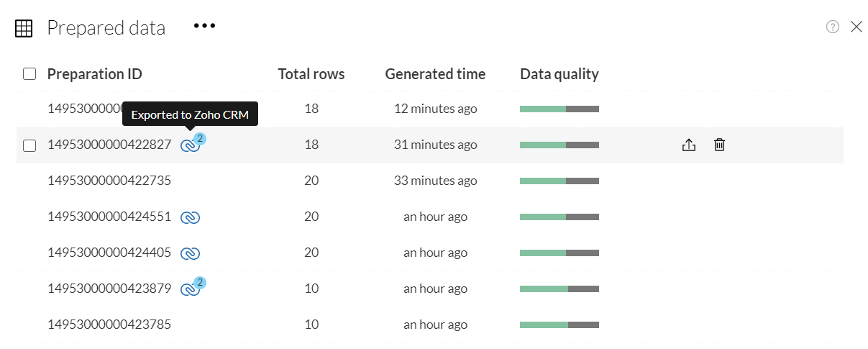Open the three-dots more options menu

(x=204, y=27)
